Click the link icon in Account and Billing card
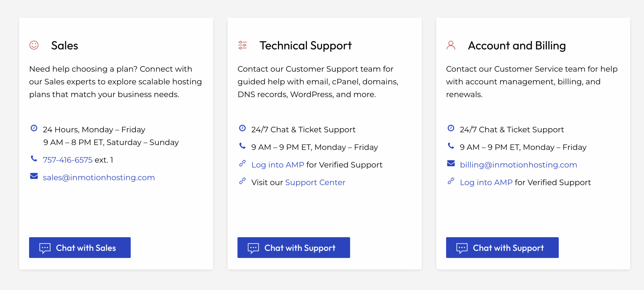This screenshot has height=290, width=644. click(451, 181)
